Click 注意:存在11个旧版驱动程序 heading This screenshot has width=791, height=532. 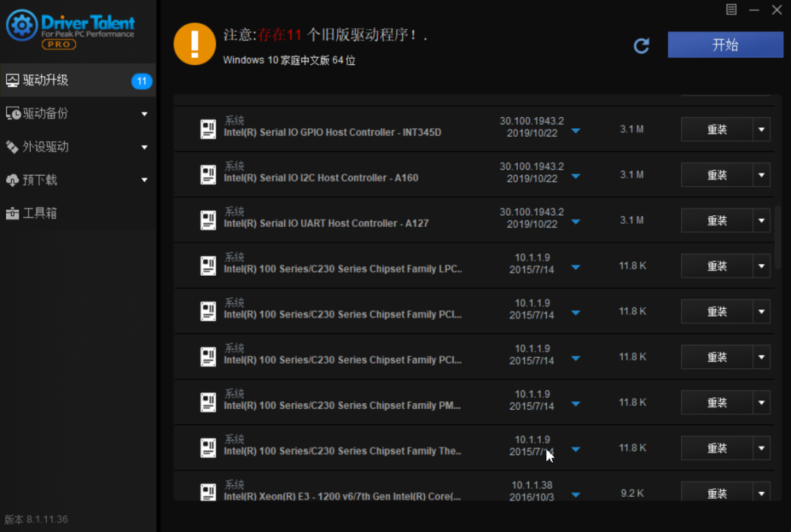click(325, 34)
